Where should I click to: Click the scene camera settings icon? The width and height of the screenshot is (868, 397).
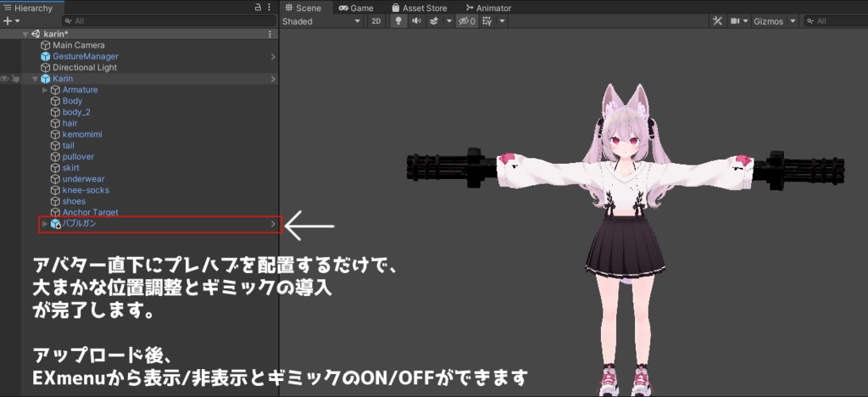(x=735, y=21)
